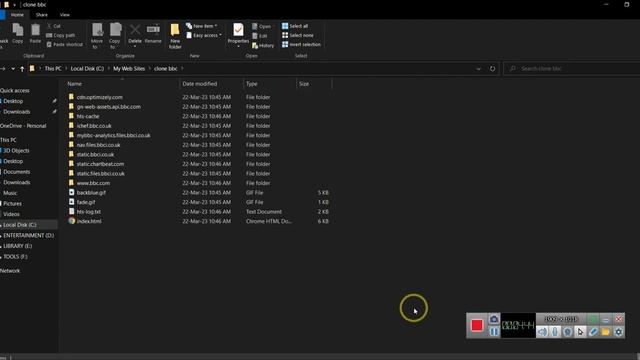Open the recent locations dropdown arrow
640x360 pixels.
click(13, 69)
